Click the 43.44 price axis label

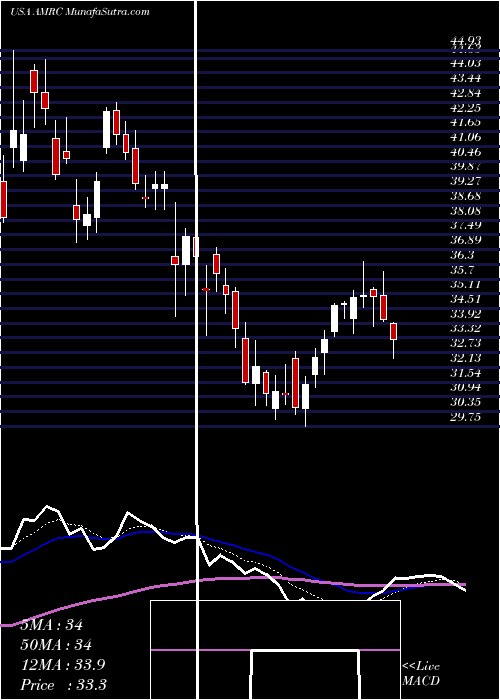[x=465, y=78]
